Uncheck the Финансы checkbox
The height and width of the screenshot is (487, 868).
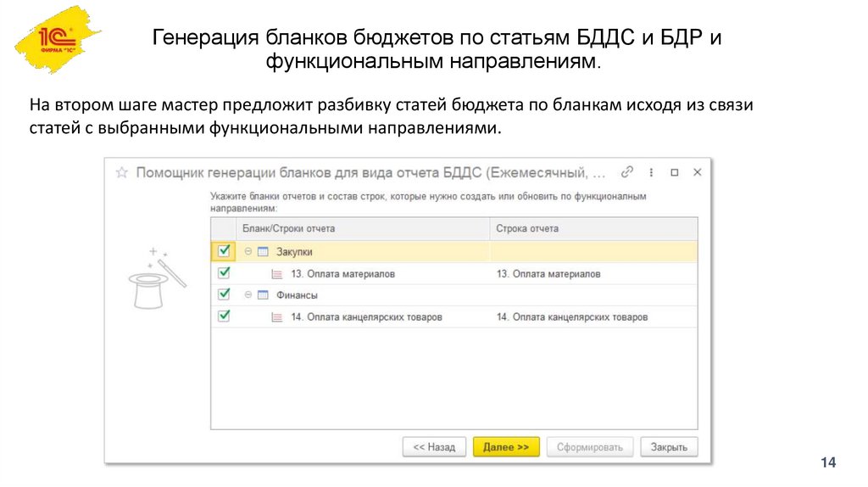224,294
